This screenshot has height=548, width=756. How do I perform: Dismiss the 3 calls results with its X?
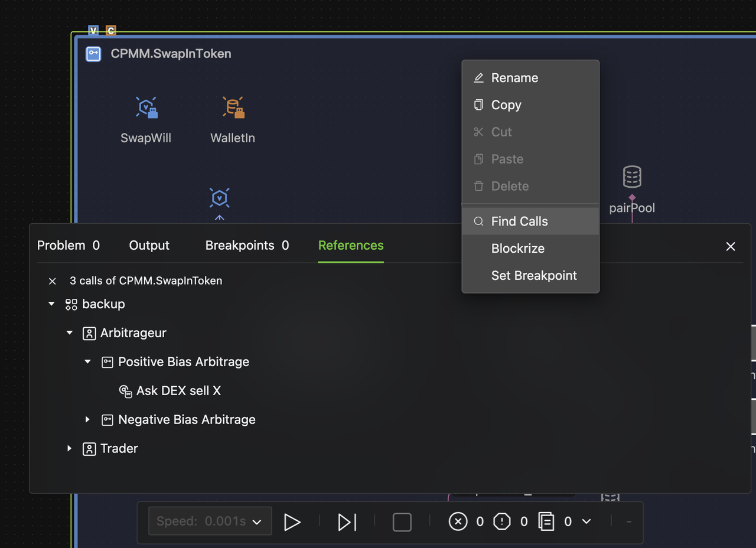[x=52, y=281]
